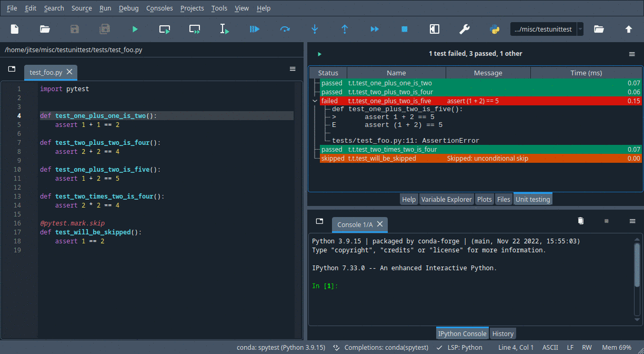Interrupt the kernel in the console pane
Image resolution: width=644 pixels, height=354 pixels.
pos(606,221)
